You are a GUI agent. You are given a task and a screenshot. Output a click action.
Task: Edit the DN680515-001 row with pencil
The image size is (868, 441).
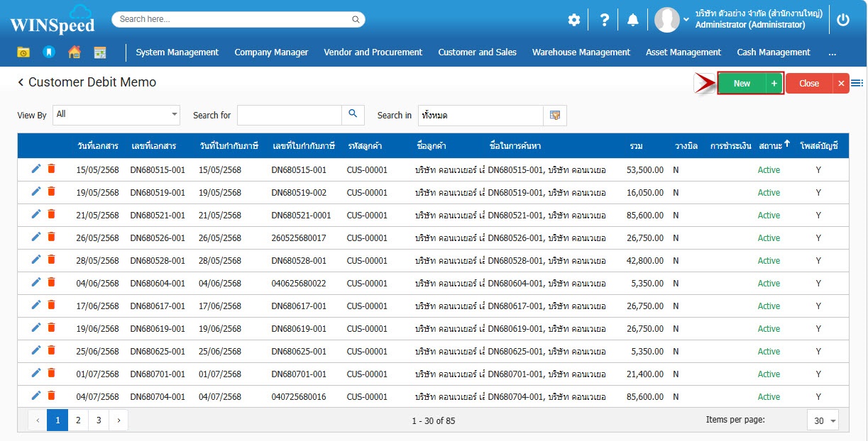click(36, 169)
